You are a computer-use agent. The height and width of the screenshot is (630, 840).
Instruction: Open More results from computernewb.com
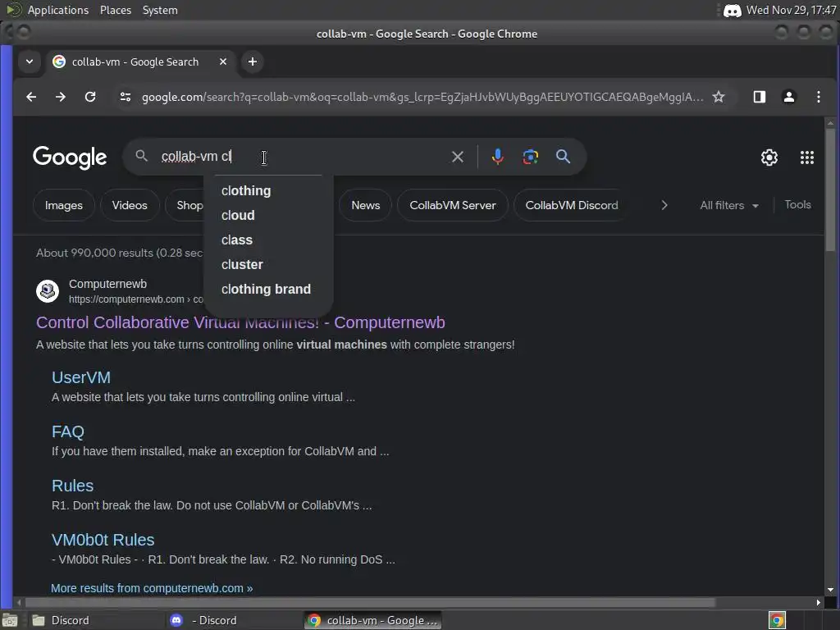tap(152, 588)
